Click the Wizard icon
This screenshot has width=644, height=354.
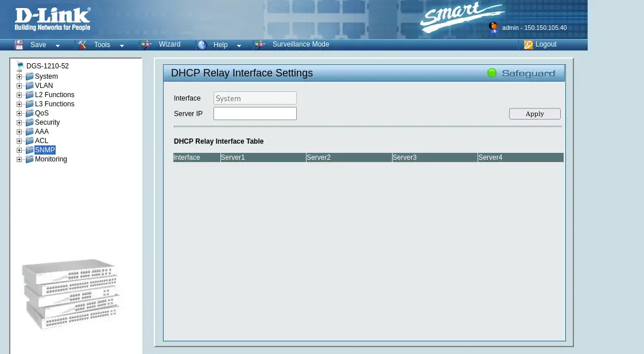146,44
